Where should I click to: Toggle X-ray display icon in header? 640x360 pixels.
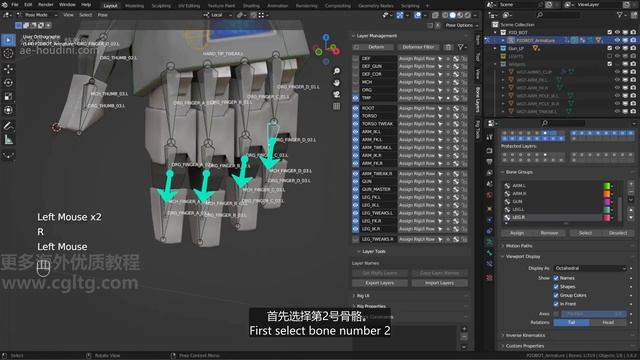[435, 15]
